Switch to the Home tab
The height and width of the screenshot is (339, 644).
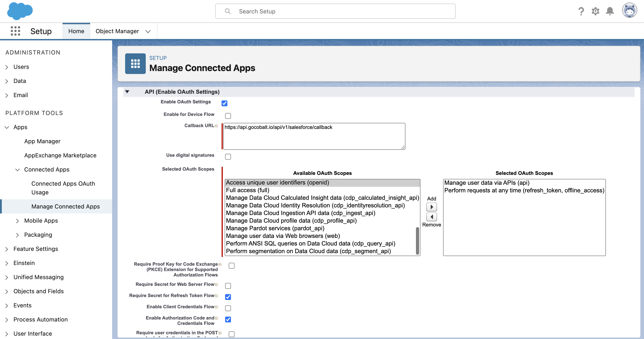point(76,31)
